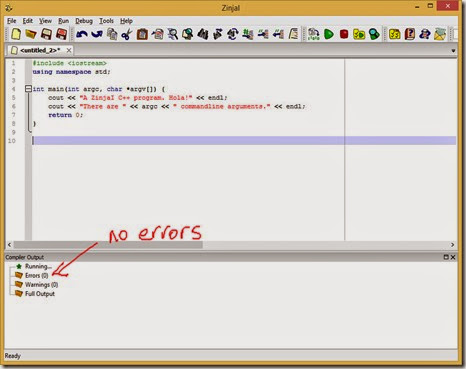
Task: Click yellow folder icon with green arrow
Action: [359, 34]
